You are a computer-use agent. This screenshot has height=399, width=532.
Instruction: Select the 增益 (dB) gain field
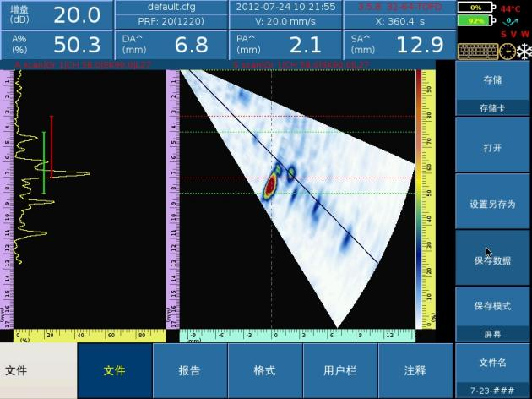(56, 14)
